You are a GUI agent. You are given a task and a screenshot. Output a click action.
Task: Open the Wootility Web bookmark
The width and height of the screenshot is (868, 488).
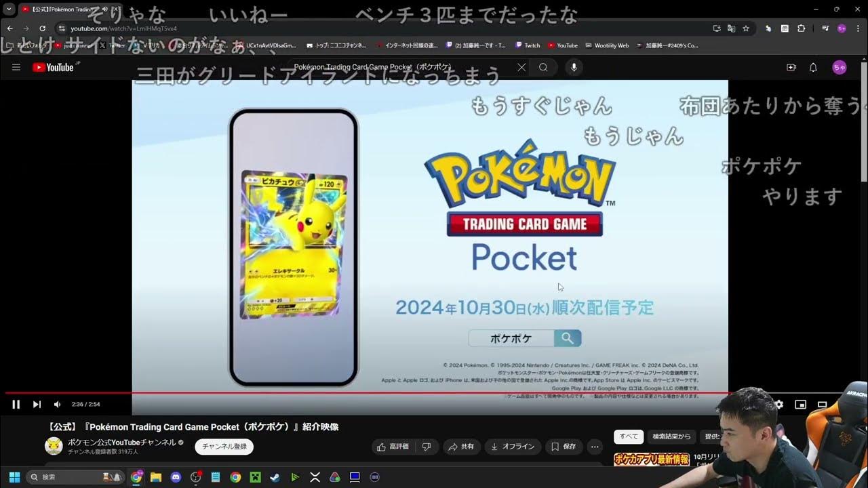click(x=607, y=45)
